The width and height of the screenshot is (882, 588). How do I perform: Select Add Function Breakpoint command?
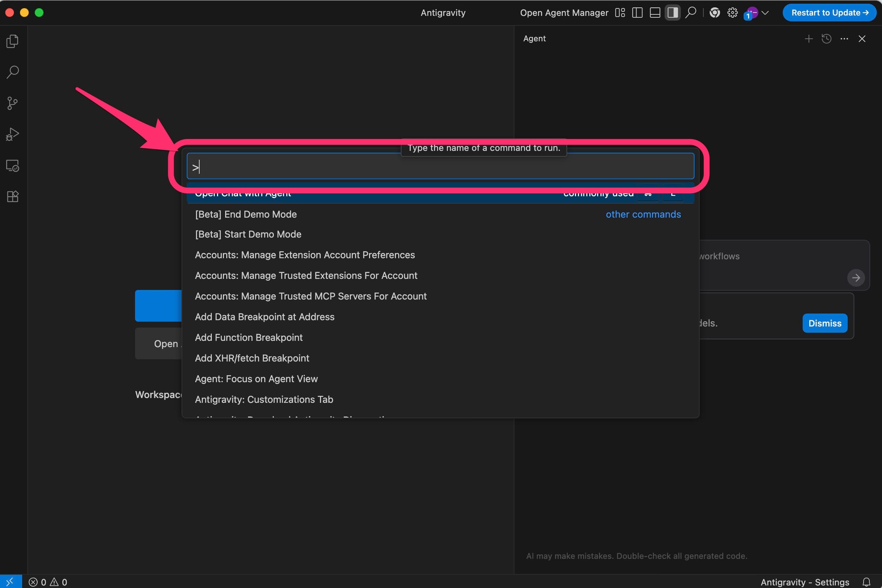tap(249, 338)
